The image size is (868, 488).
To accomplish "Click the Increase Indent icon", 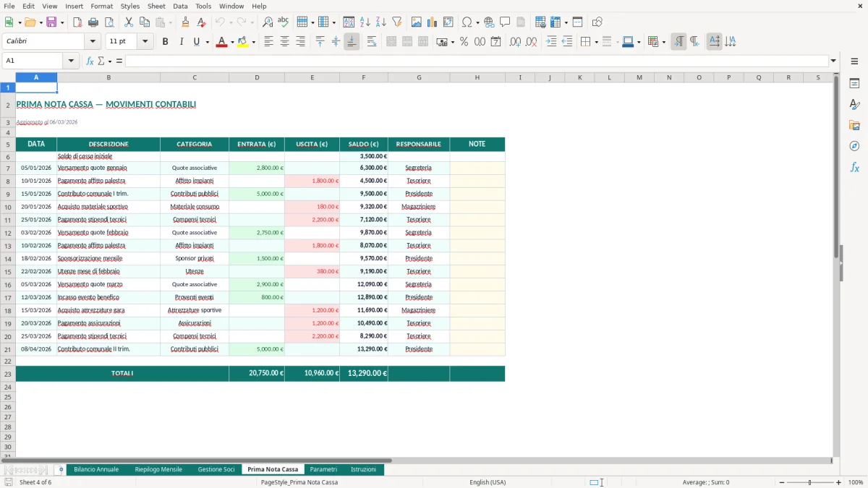I will coord(551,42).
